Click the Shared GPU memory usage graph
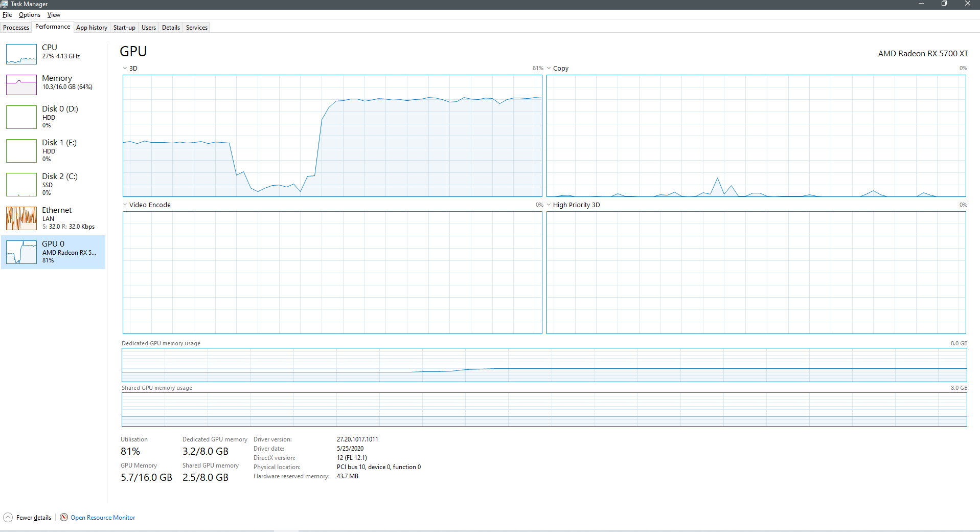Viewport: 980px width, 532px height. pyautogui.click(x=544, y=409)
